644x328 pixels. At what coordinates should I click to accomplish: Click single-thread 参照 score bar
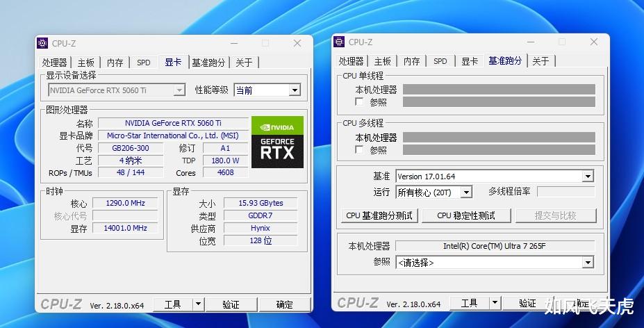499,101
